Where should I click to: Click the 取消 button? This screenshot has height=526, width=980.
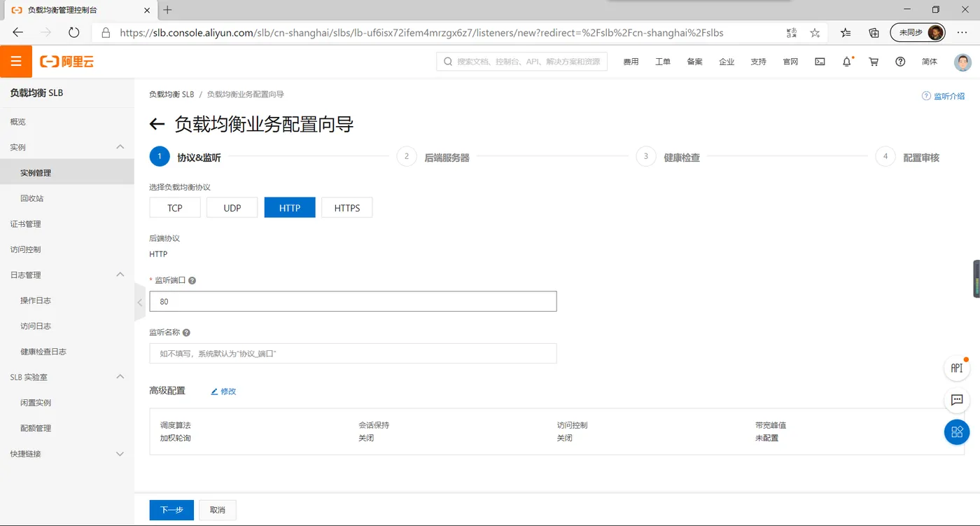pyautogui.click(x=218, y=510)
